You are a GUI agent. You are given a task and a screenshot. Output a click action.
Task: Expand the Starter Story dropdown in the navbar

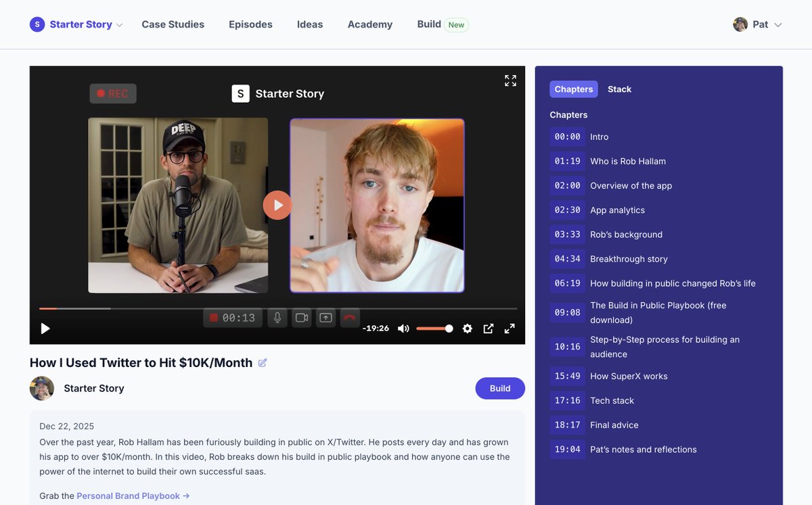[x=121, y=24]
